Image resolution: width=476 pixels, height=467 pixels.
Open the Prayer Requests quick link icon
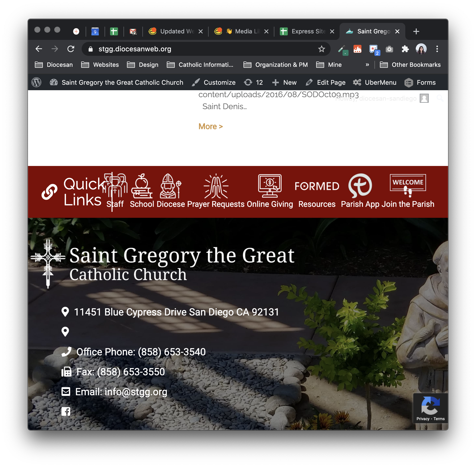coord(216,186)
